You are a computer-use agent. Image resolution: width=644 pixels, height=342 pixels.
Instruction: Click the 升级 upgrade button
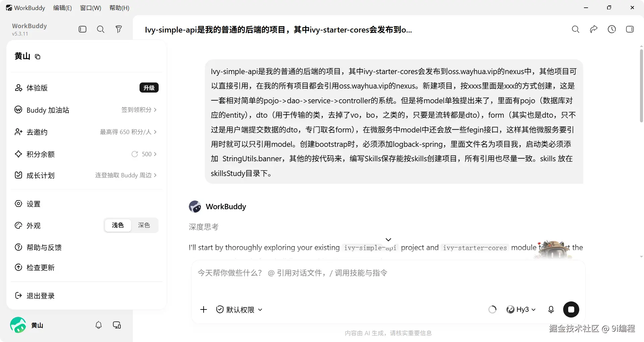click(149, 88)
